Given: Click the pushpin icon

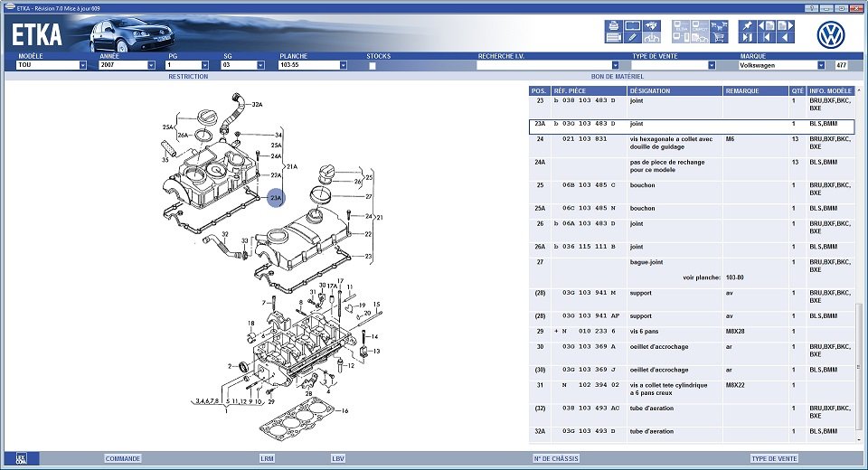Looking at the screenshot, I should (x=748, y=26).
